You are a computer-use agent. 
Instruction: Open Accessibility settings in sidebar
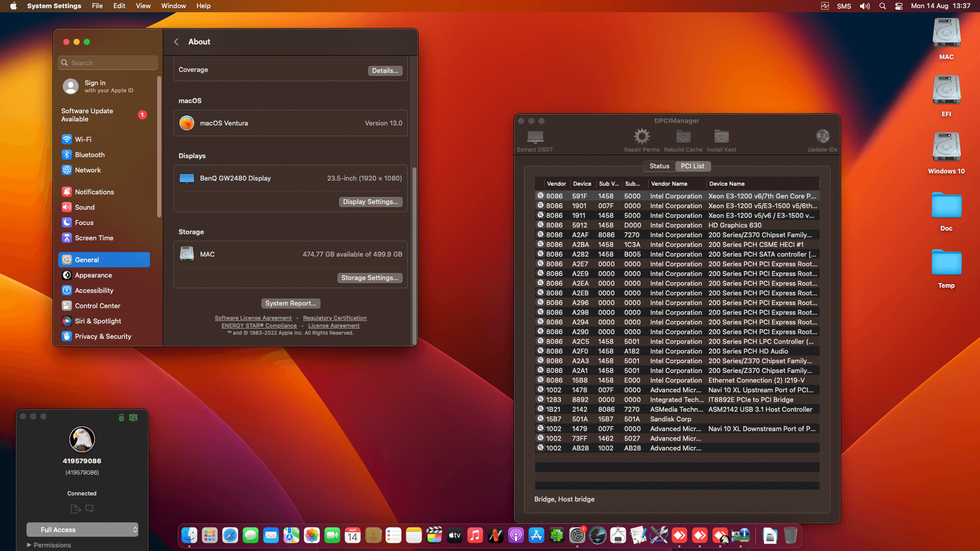104,290
